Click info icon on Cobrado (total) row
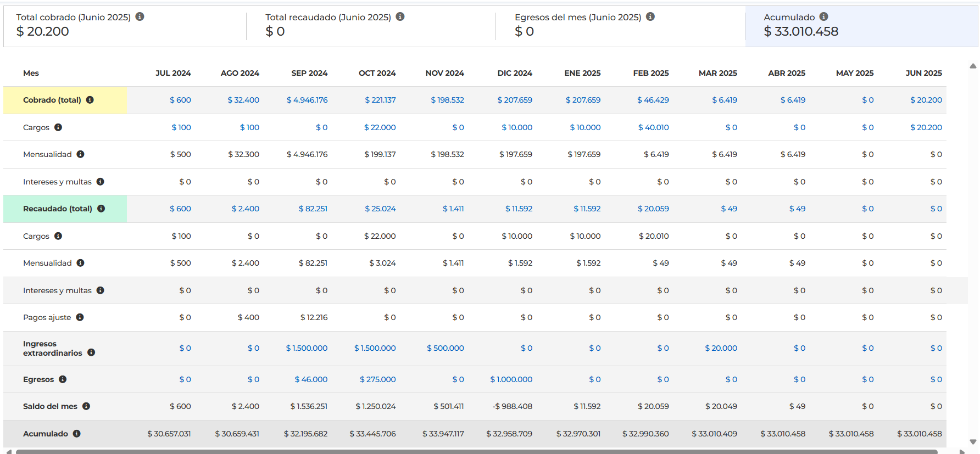Image resolution: width=980 pixels, height=454 pixels. pyautogui.click(x=90, y=100)
